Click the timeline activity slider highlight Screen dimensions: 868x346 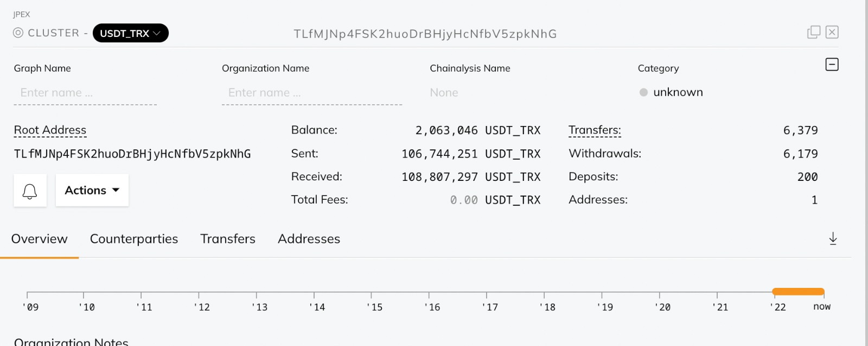tap(797, 291)
